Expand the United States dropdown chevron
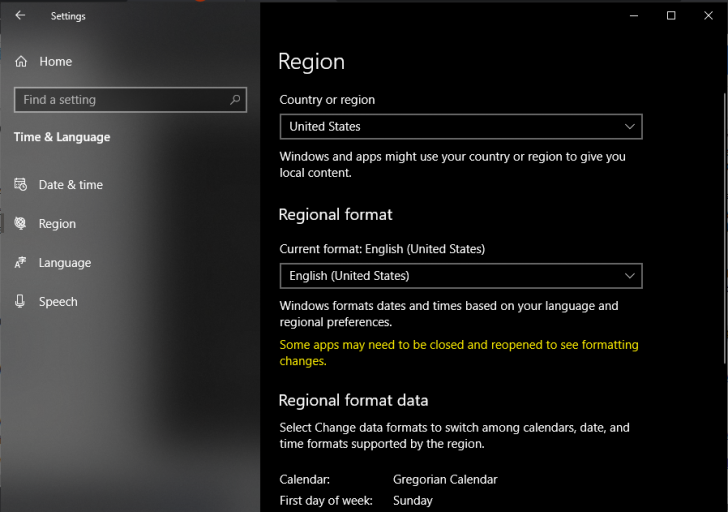Screen dimensions: 728x512 [630, 126]
